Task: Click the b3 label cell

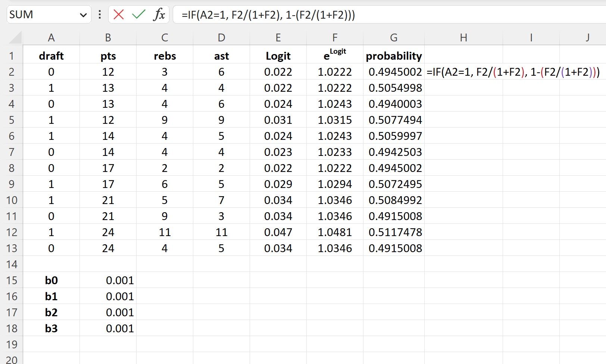Action: tap(51, 328)
